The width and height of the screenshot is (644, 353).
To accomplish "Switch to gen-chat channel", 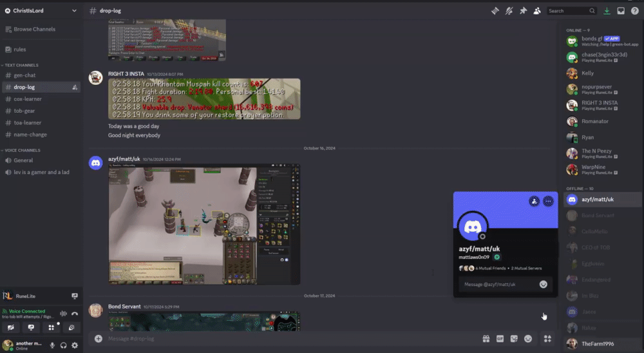I will 24,75.
